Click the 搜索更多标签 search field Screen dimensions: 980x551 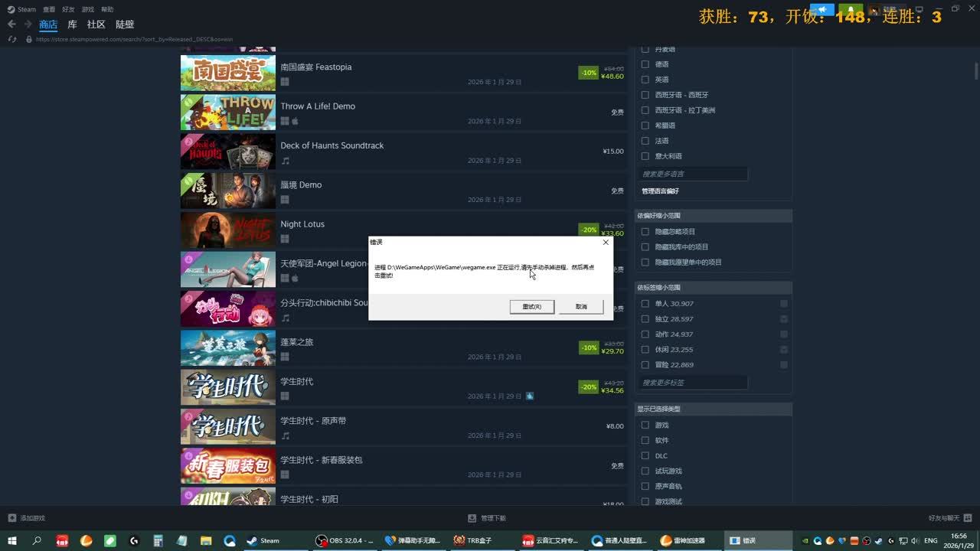click(694, 383)
